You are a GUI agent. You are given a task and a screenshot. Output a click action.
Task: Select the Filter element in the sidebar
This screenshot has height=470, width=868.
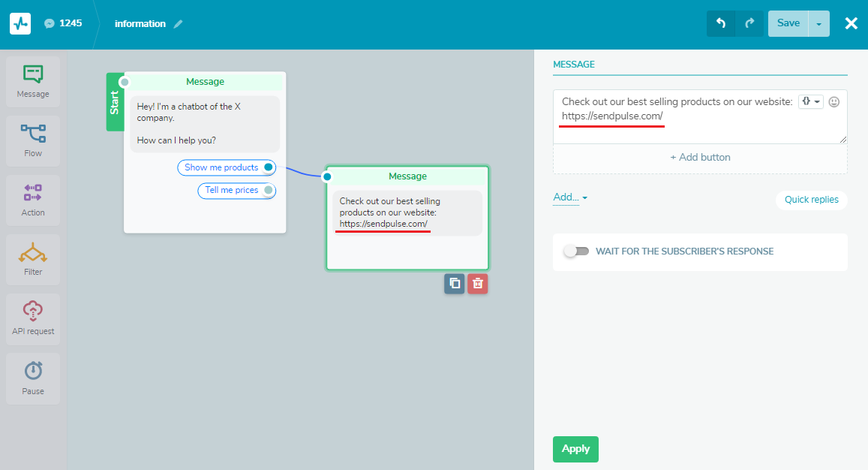pyautogui.click(x=32, y=258)
